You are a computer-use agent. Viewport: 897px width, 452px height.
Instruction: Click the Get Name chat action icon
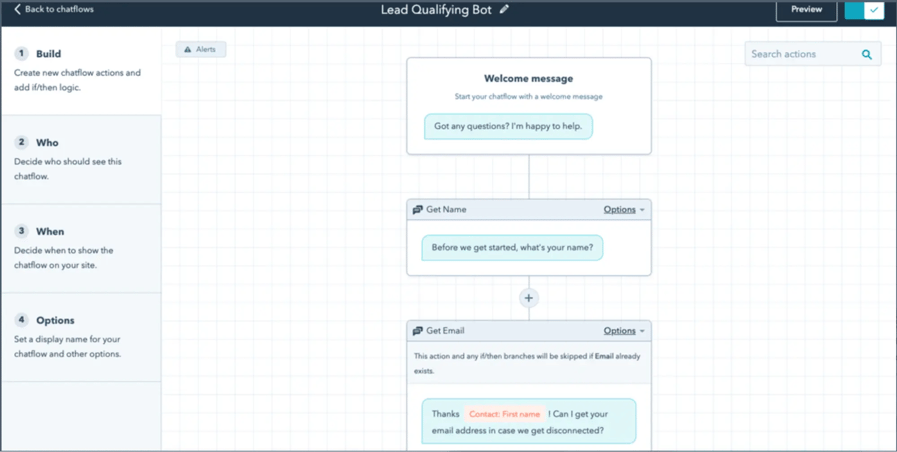coord(418,210)
